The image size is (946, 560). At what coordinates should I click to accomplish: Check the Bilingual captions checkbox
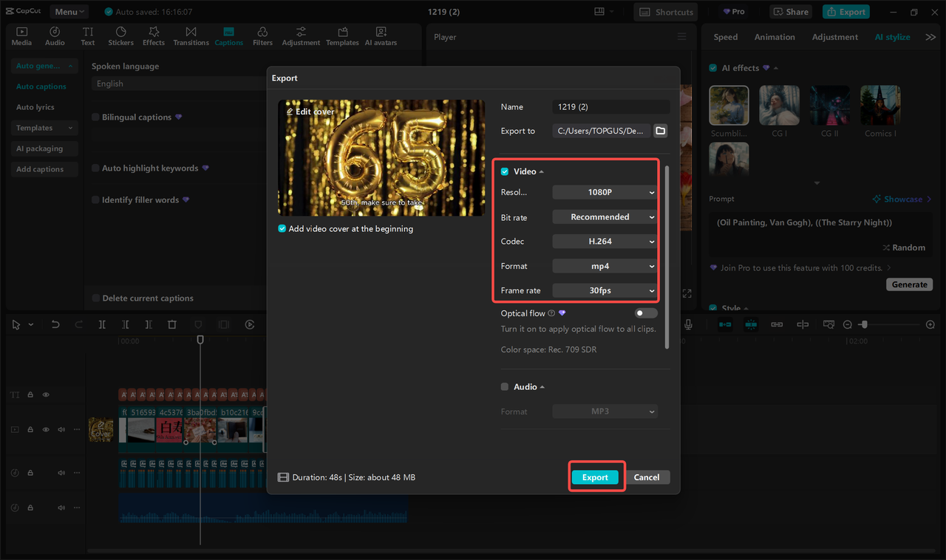coord(95,117)
